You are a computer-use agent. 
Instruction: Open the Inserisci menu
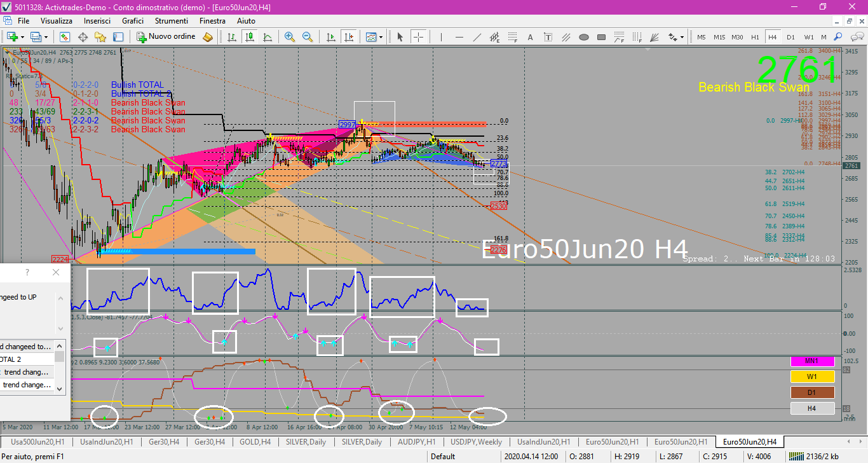[97, 21]
